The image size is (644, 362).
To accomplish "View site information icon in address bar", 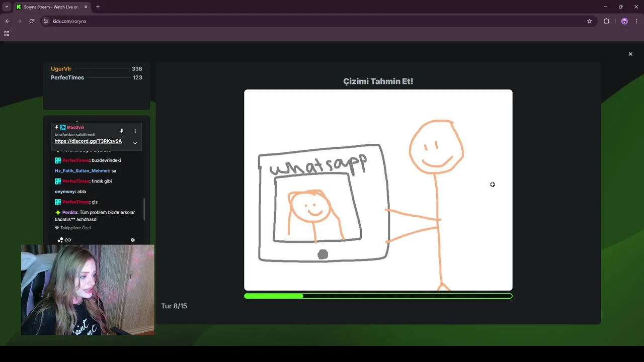I will pos(46,21).
